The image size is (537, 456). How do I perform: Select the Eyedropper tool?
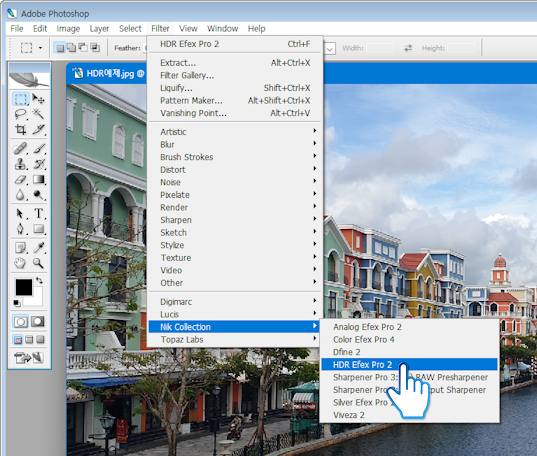pyautogui.click(x=38, y=247)
